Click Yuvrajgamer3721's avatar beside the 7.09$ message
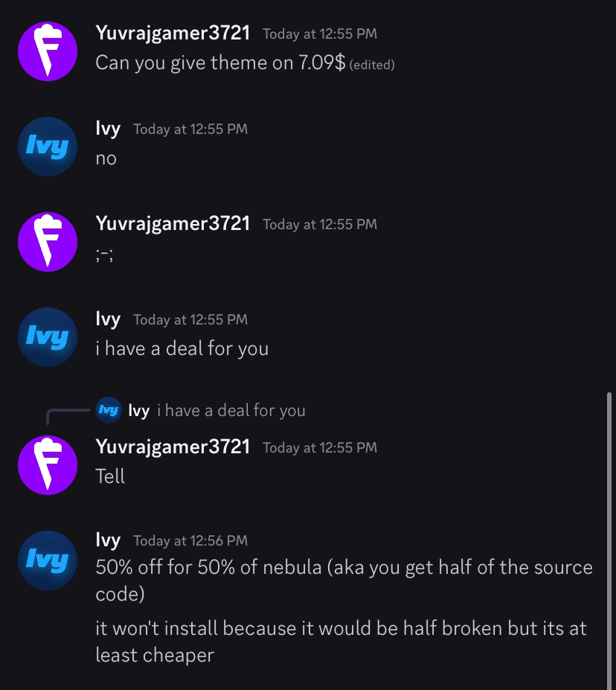616x690 pixels. click(48, 51)
